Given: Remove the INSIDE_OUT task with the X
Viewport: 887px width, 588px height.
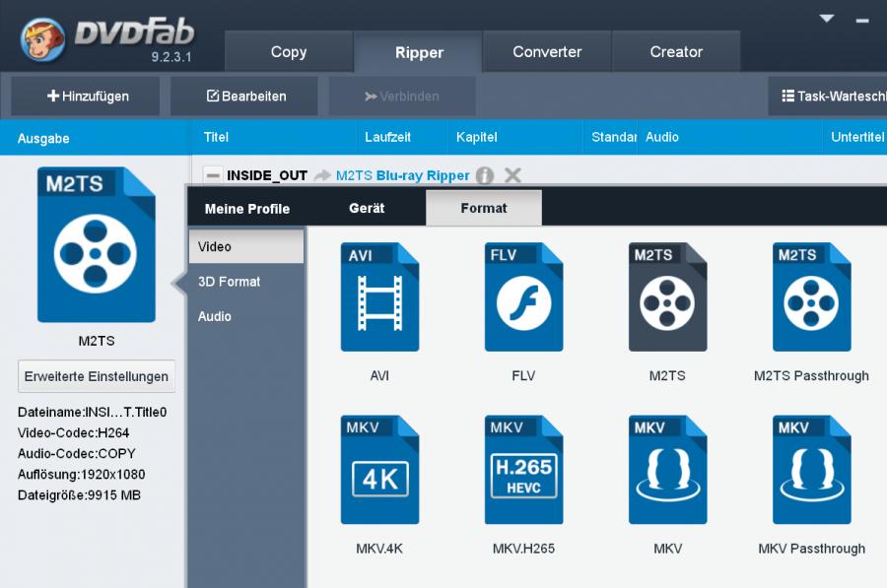Looking at the screenshot, I should (x=512, y=175).
